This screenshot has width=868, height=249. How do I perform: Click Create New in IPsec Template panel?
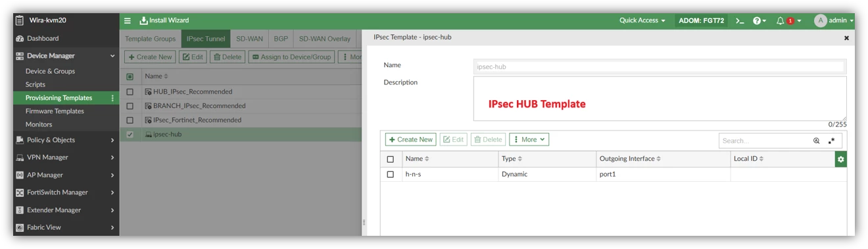point(410,140)
